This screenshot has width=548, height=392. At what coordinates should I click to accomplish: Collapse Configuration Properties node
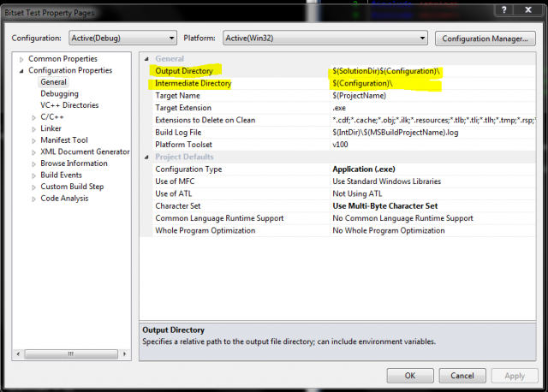coord(21,71)
